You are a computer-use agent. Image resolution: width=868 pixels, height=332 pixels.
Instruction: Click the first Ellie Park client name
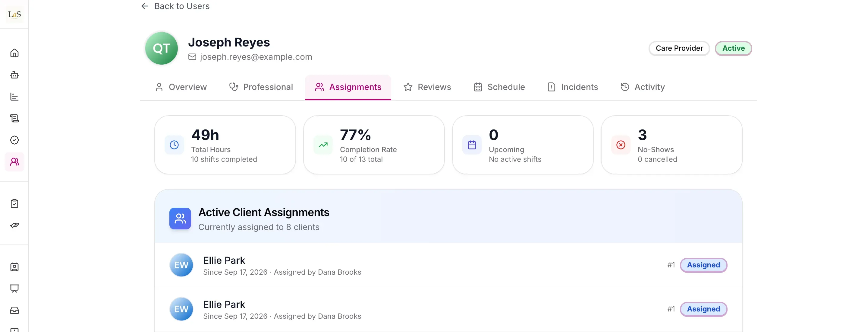pyautogui.click(x=224, y=260)
